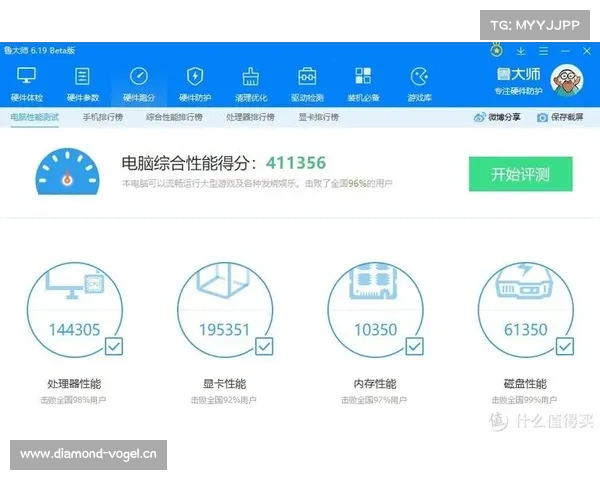Click the 保存截屏 camera icon
Image resolution: width=600 pixels, height=480 pixels.
(542, 118)
